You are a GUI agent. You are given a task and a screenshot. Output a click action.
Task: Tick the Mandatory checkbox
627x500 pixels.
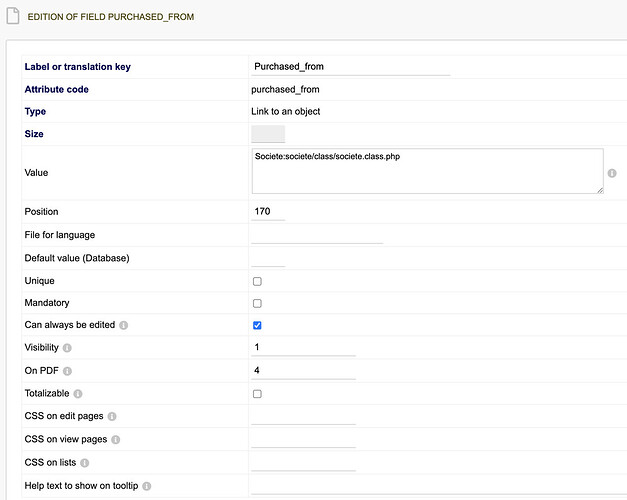(257, 303)
